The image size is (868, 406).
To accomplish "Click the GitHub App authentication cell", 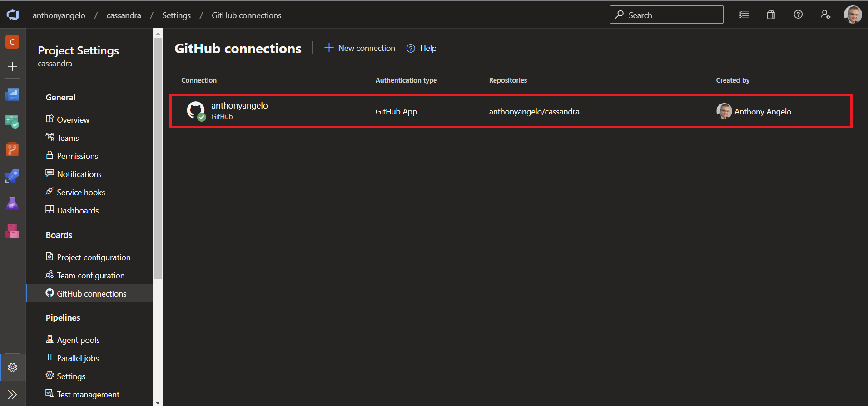I will click(x=396, y=112).
